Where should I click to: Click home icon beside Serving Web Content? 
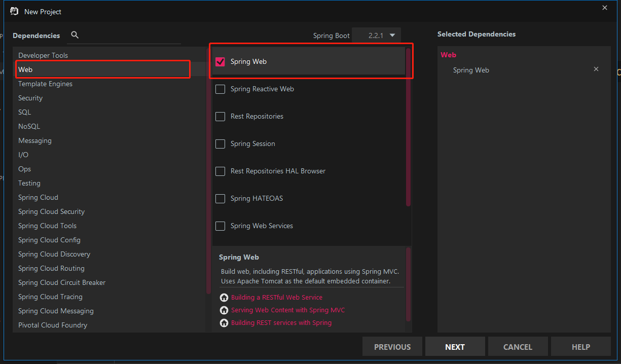coord(224,310)
